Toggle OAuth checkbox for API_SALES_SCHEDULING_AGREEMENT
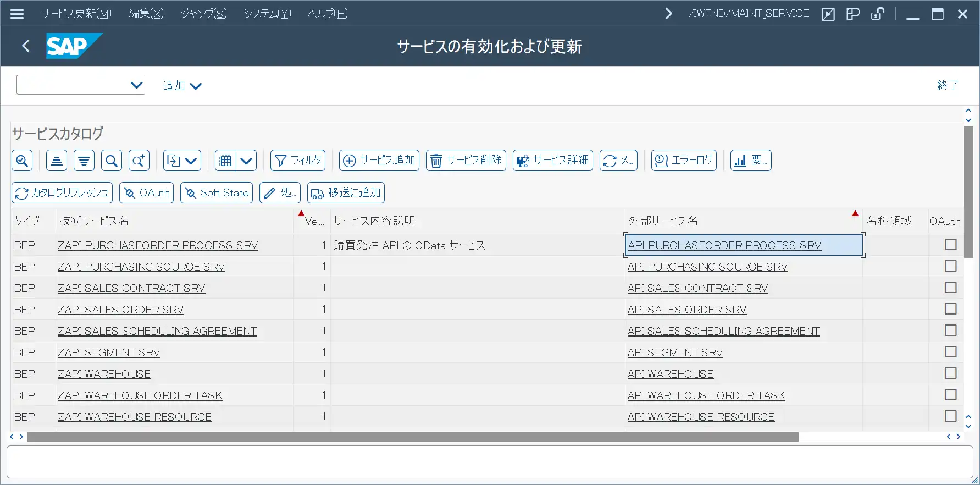The width and height of the screenshot is (980, 485). (x=951, y=330)
